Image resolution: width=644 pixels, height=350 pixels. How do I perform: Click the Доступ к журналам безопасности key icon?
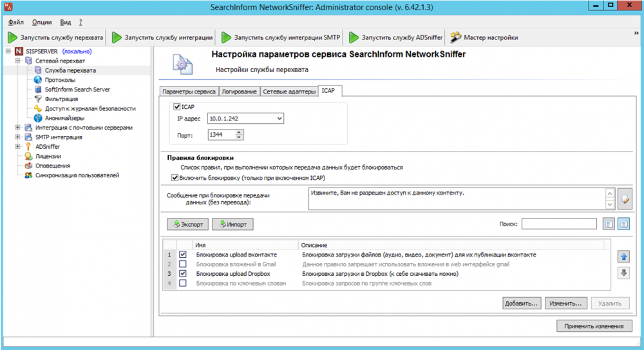(38, 108)
